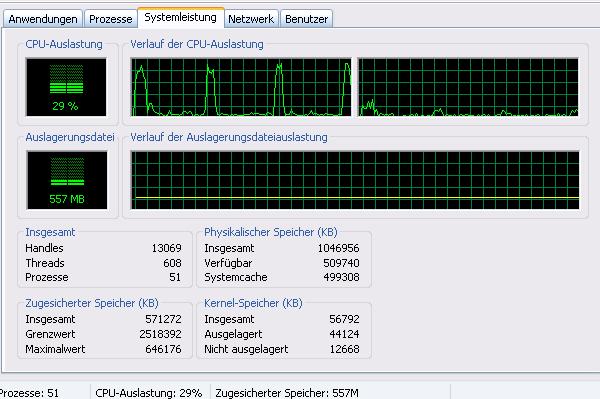Click the status bar CPU-Auslastung: 29% field

pos(150,392)
